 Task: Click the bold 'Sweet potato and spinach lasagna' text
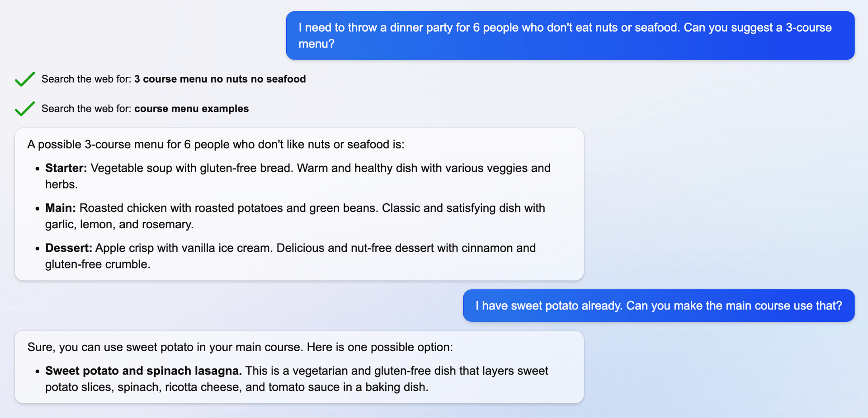tap(143, 371)
